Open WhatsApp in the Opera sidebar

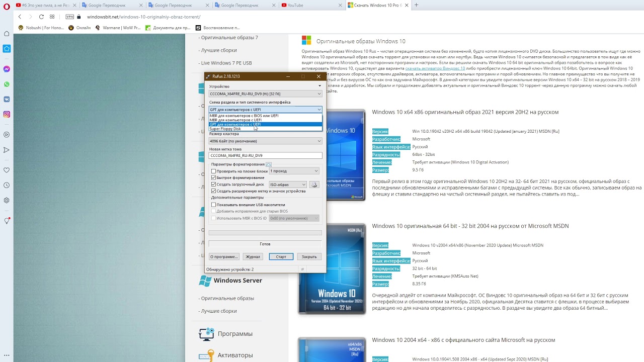[7, 84]
